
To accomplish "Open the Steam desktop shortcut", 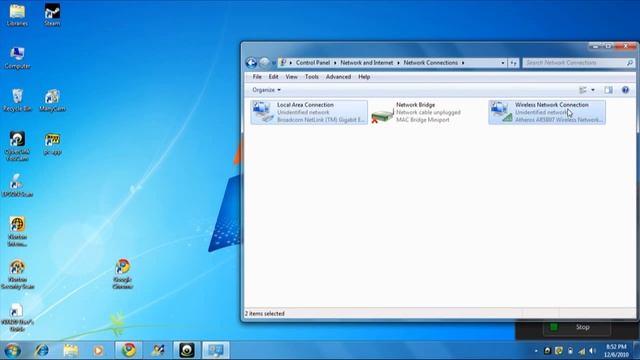I will pyautogui.click(x=52, y=15).
